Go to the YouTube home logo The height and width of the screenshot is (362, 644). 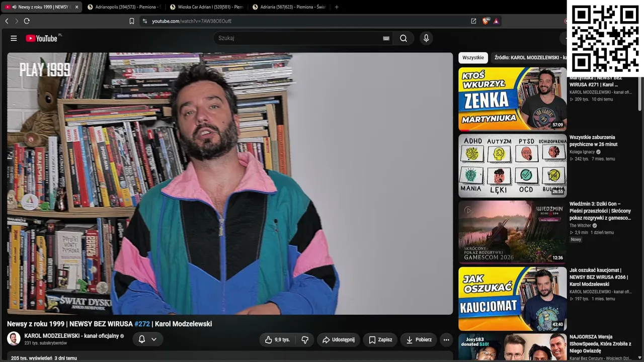point(42,38)
